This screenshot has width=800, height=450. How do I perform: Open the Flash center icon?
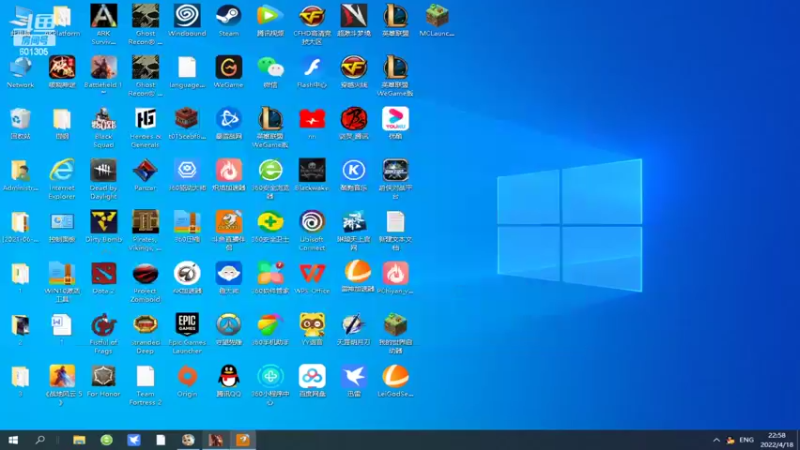[x=312, y=72]
